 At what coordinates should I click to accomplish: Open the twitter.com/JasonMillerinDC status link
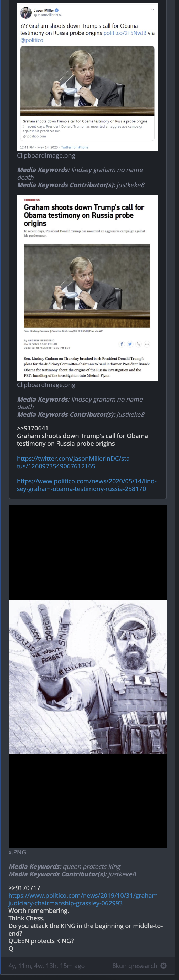[x=74, y=462]
